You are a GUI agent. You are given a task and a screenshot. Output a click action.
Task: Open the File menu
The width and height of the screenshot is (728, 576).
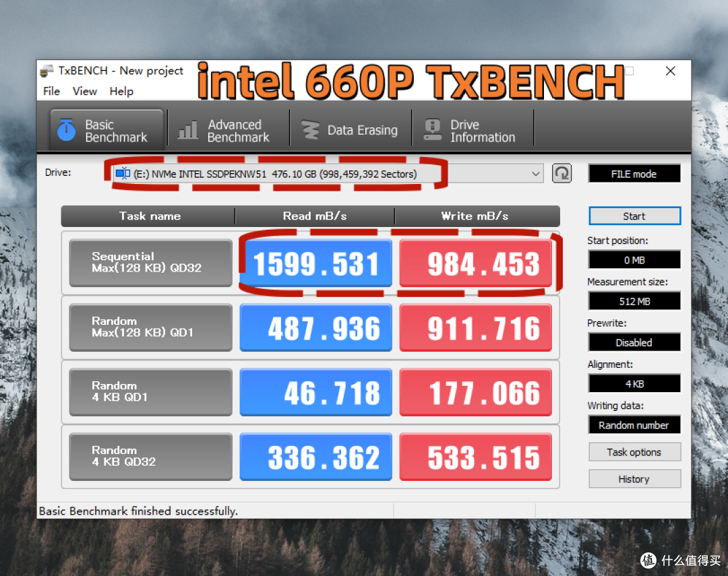tap(51, 91)
